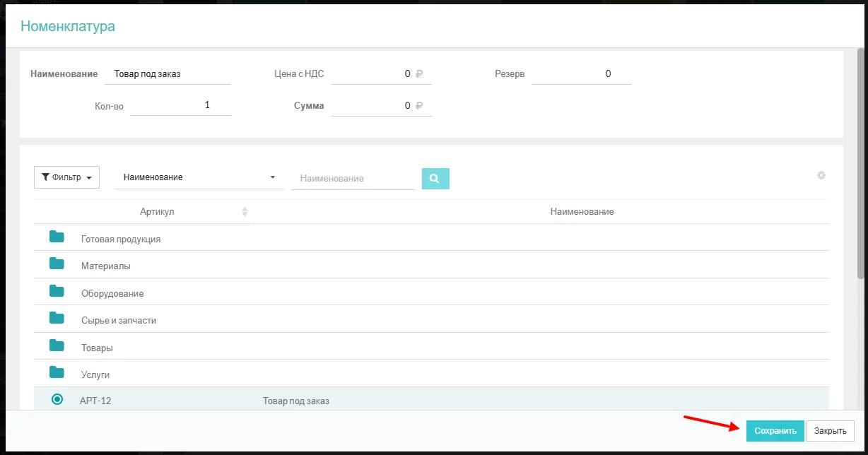Select the АРТ-12 radio button
This screenshot has height=455, width=868.
click(57, 400)
